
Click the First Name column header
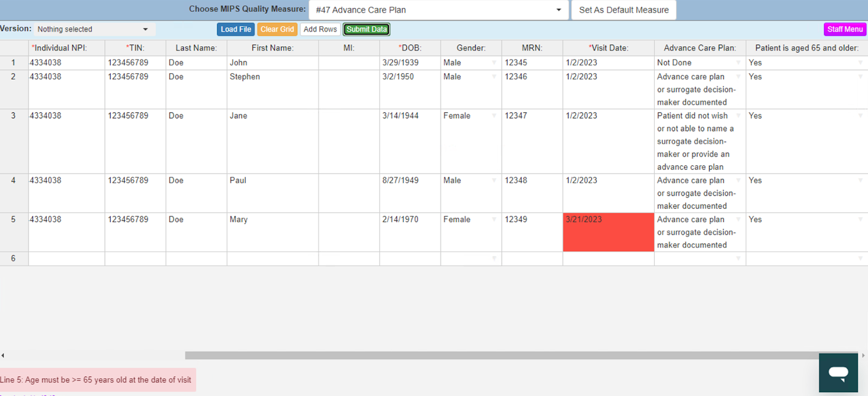click(x=272, y=48)
